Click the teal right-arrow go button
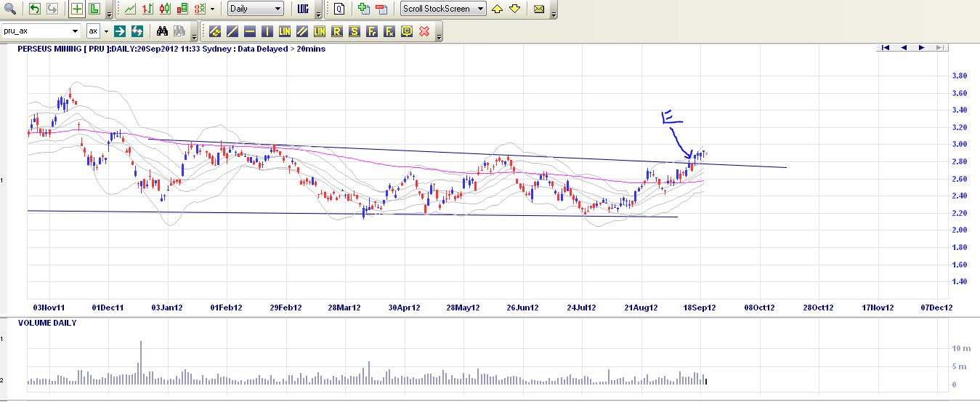980x402 pixels. [120, 31]
